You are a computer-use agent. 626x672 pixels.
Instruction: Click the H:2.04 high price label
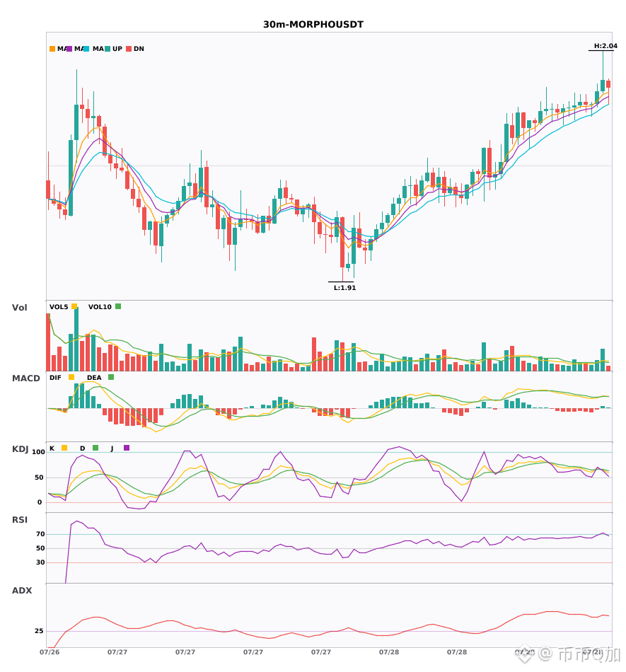605,46
